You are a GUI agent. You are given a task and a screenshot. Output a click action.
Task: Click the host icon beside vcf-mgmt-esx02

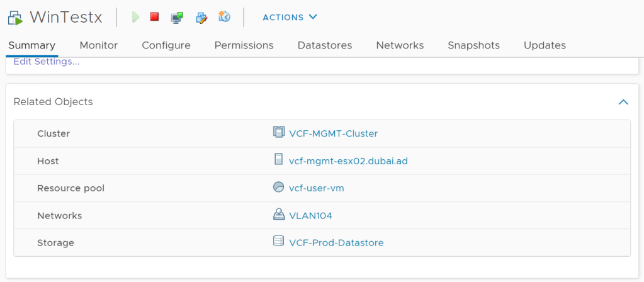[279, 161]
